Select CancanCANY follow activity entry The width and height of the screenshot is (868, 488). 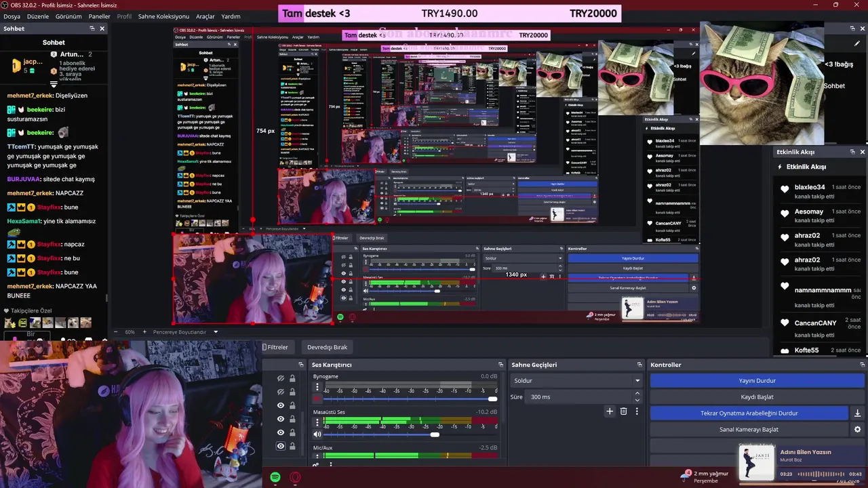pos(819,327)
